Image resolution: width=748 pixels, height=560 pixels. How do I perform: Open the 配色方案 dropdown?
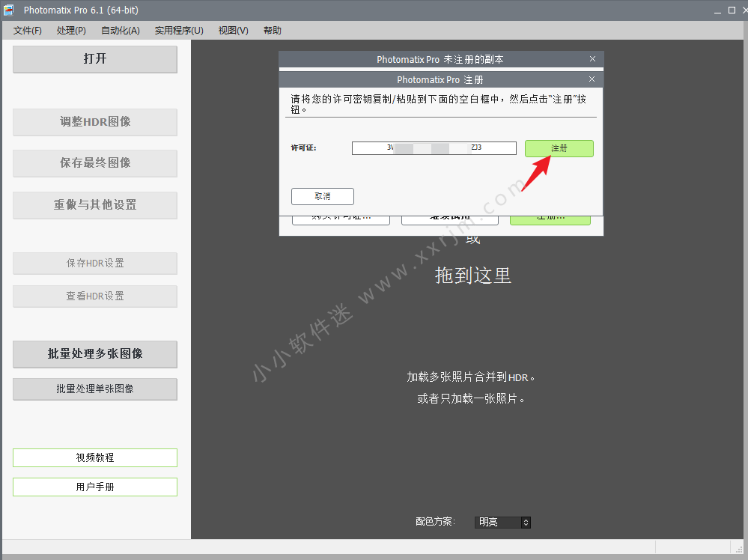point(502,522)
